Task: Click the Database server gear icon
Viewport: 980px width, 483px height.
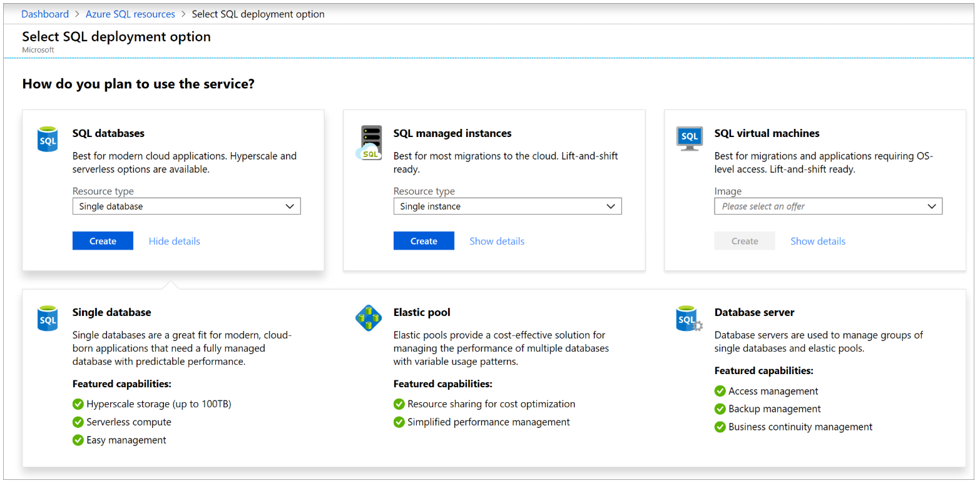Action: click(690, 318)
